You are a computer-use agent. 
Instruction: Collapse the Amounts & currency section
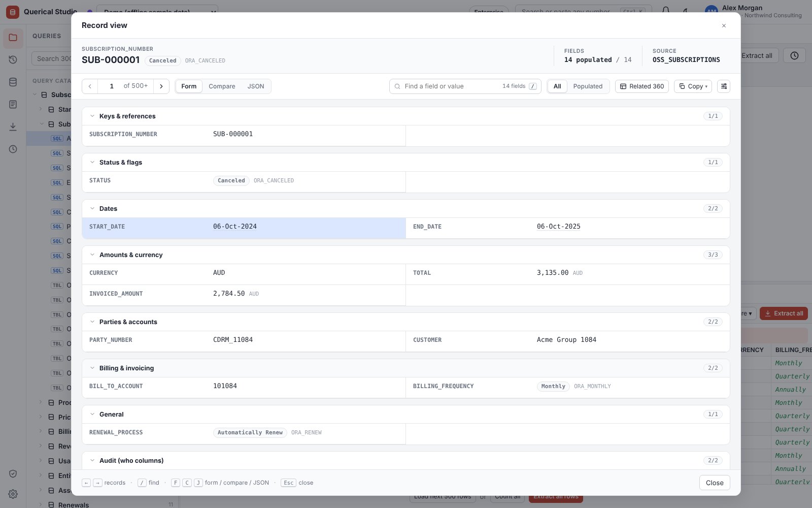click(92, 255)
